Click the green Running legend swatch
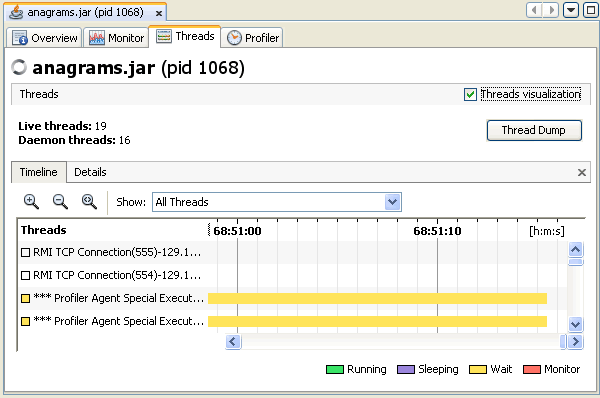Image resolution: width=600 pixels, height=398 pixels. [335, 370]
